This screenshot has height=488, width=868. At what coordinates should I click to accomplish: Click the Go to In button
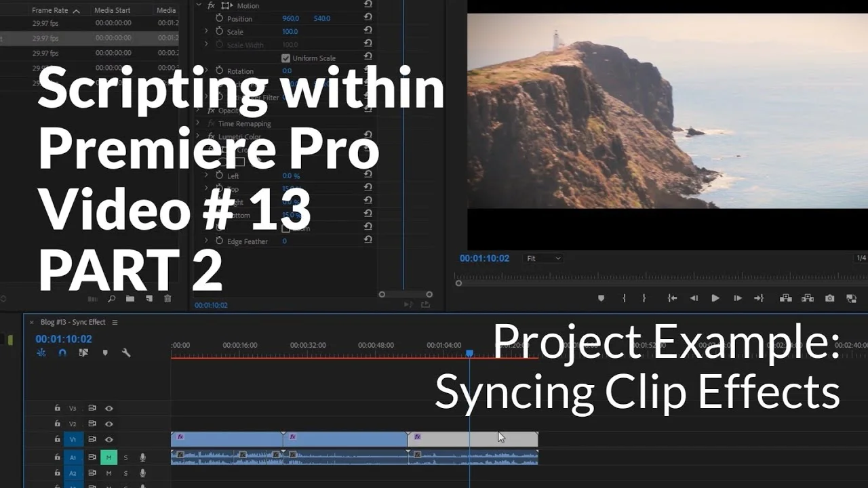(672, 298)
